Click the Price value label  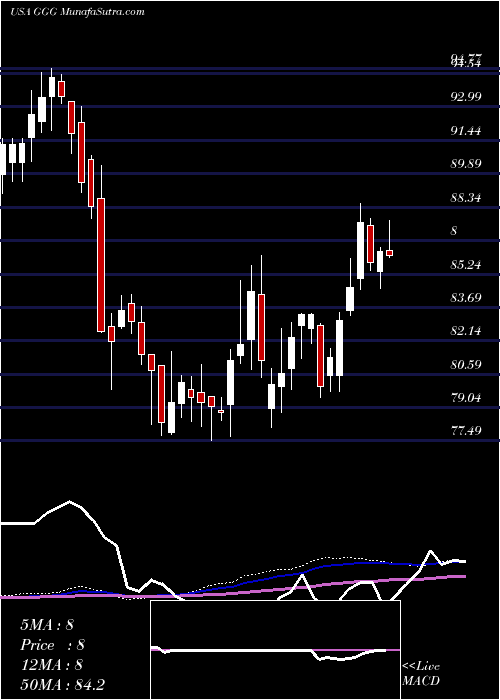52,645
